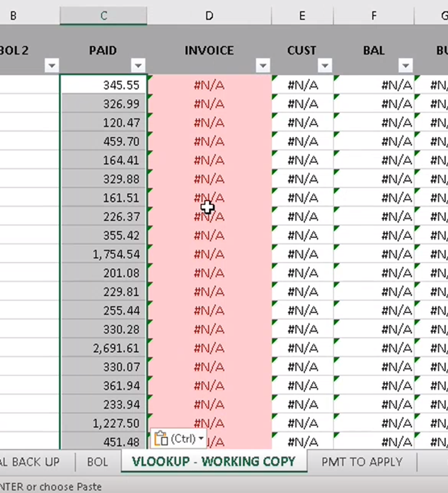Screen dimensions: 448x493
Task: Open filter dropdown on BAL column
Action: point(405,66)
